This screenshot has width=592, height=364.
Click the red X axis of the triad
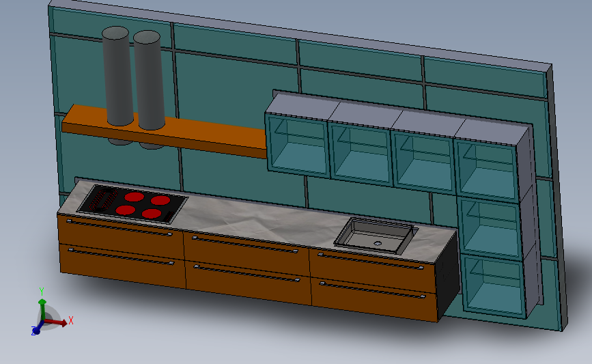[x=57, y=322]
